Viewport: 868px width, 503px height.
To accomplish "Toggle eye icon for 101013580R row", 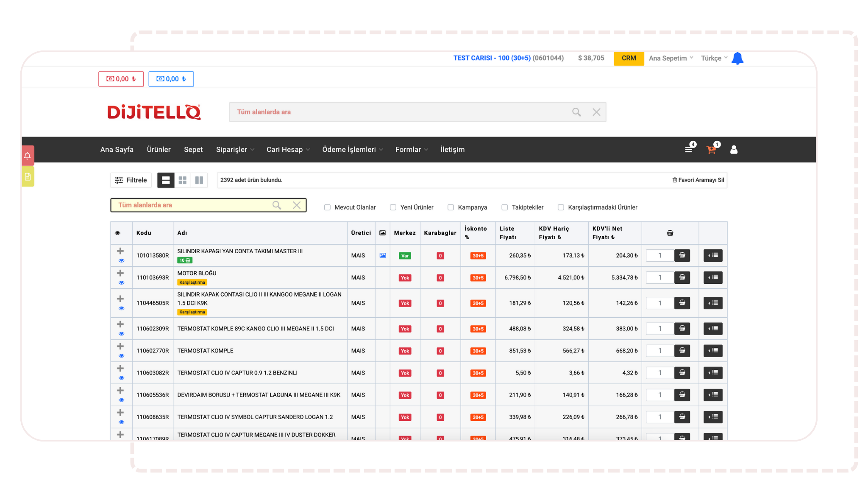I will click(121, 260).
